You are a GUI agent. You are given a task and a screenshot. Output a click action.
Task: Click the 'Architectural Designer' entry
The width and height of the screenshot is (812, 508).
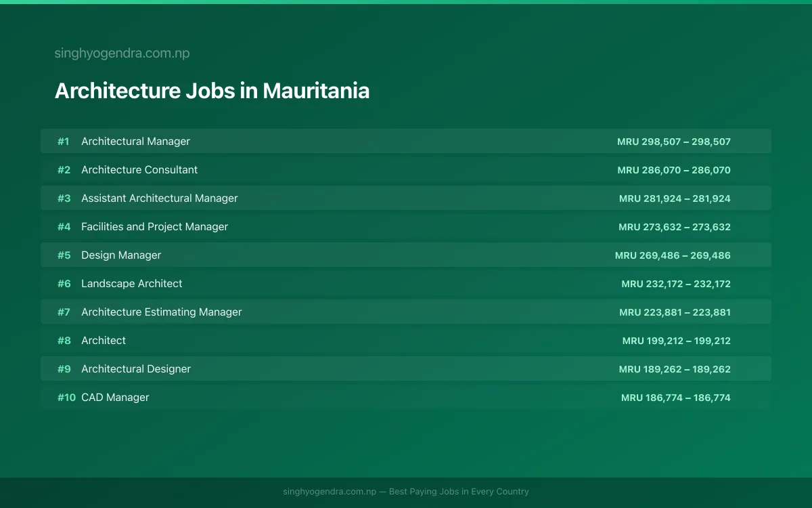136,369
